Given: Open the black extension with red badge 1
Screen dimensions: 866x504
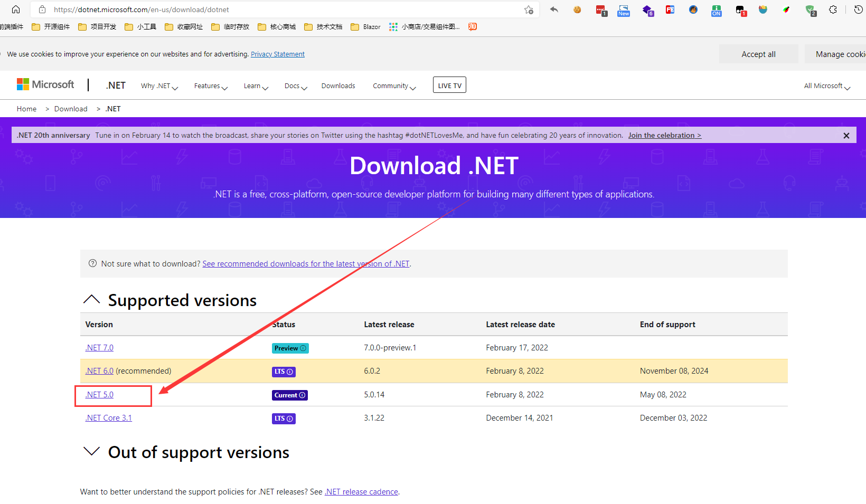Looking at the screenshot, I should 740,10.
